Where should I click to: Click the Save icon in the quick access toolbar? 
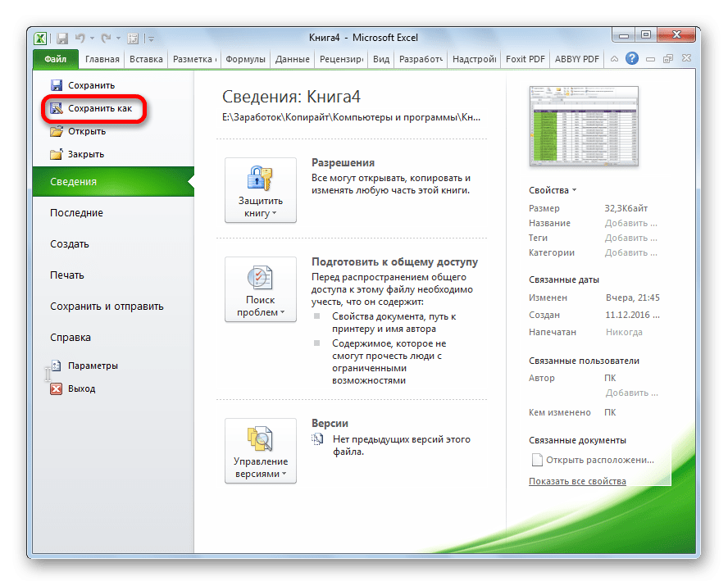(62, 38)
